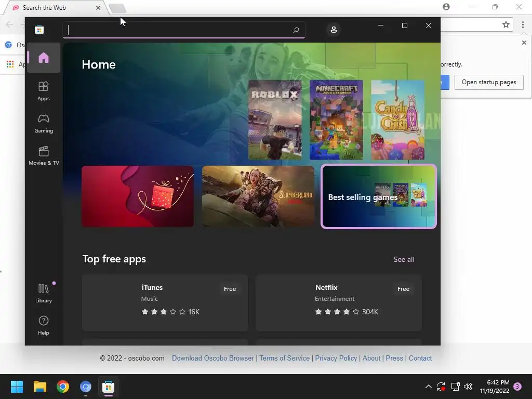Open network settings tray icon

coord(455,387)
